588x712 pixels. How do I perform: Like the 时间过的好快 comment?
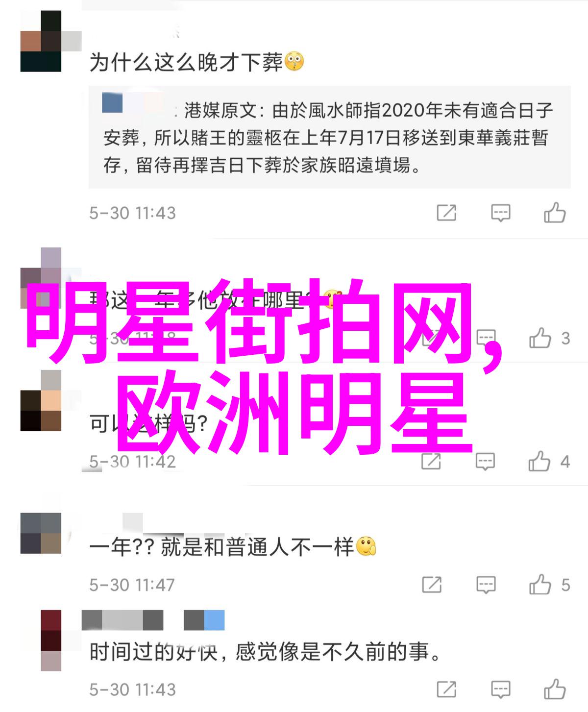point(555,689)
